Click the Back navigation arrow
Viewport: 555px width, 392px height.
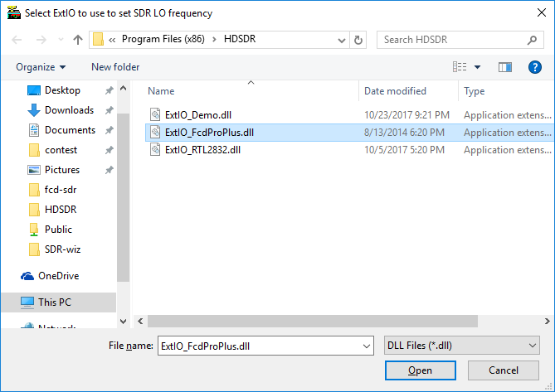pos(17,40)
